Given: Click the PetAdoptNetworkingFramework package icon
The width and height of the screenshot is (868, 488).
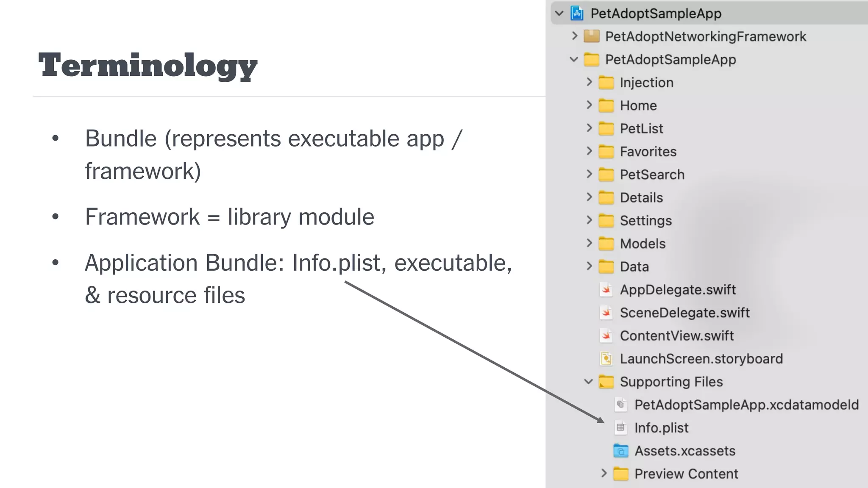Looking at the screenshot, I should (591, 36).
